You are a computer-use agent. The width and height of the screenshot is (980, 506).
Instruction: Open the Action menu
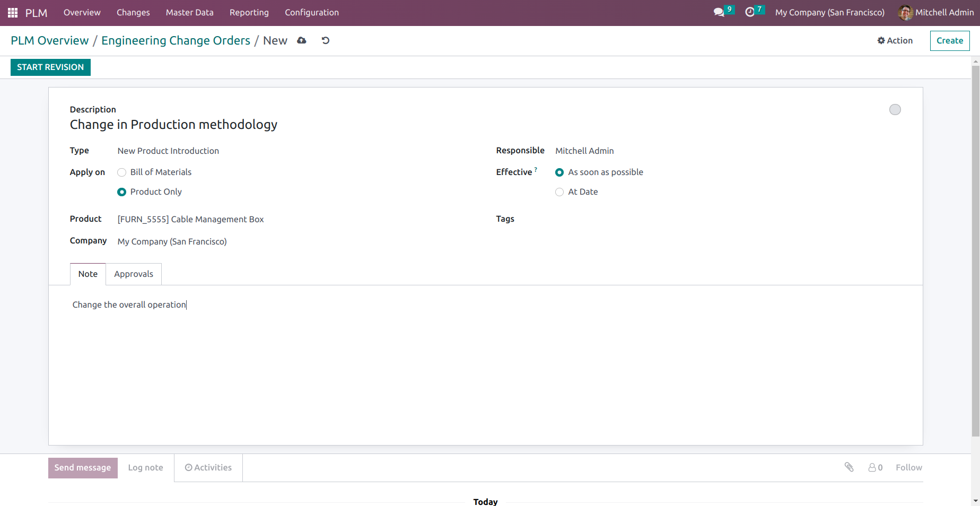[894, 40]
